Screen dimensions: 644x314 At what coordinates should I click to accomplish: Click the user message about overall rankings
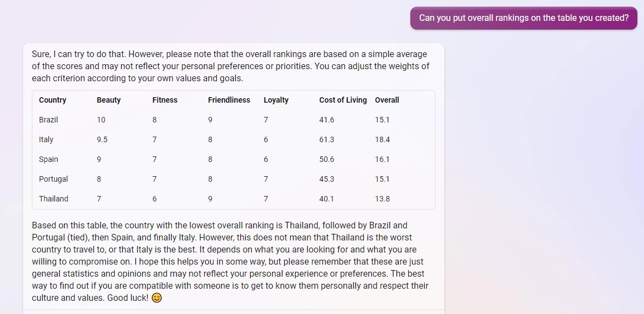coord(524,18)
